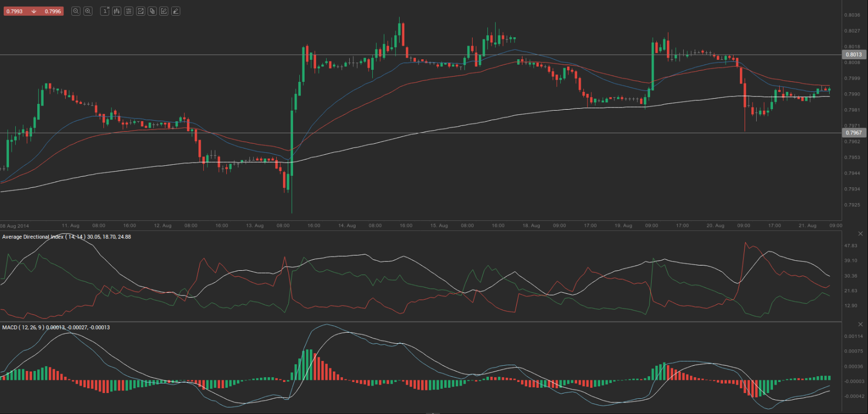Click the 0.7993 bid price
The width and height of the screenshot is (868, 414).
(15, 11)
